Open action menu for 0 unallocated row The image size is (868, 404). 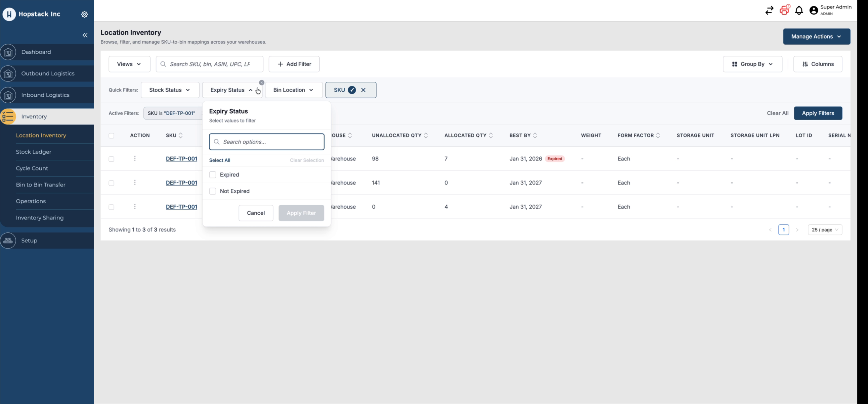(135, 207)
